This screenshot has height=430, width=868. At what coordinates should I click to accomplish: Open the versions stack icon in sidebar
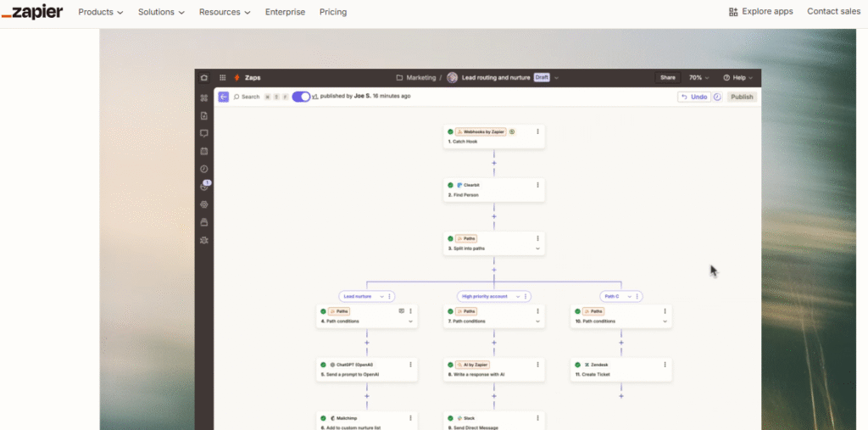tap(204, 222)
